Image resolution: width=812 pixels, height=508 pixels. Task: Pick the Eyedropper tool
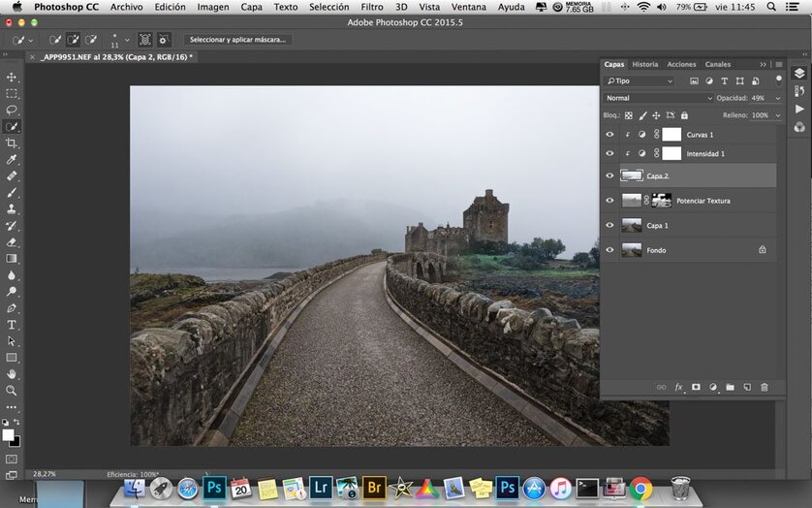[x=12, y=159]
